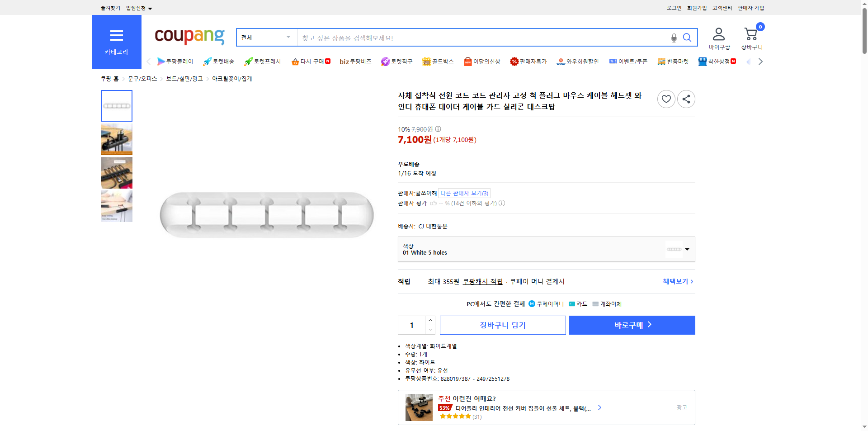Share the product via the share icon
Viewport: 868px width, 431px height.
[x=686, y=99]
